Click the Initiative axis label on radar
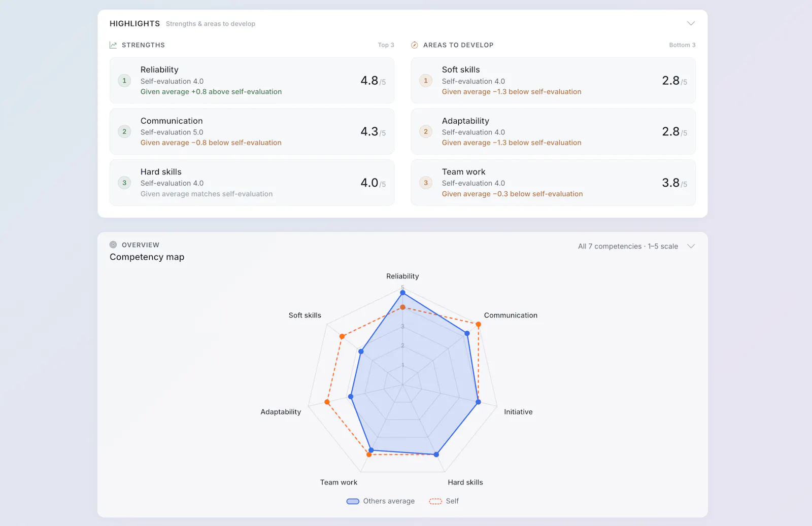Viewport: 812px width, 526px height. [518, 412]
